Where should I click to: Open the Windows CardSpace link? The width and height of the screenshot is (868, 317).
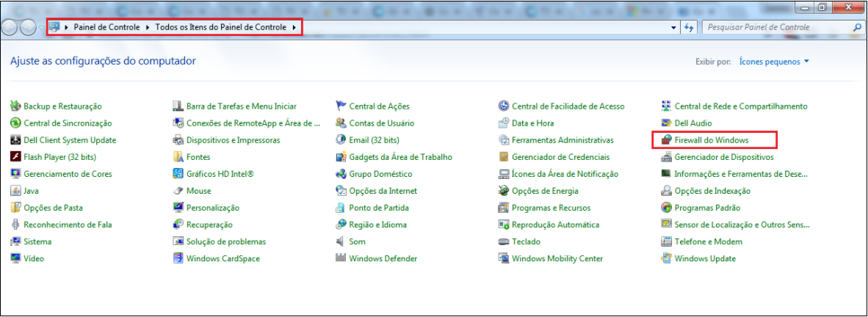223,258
